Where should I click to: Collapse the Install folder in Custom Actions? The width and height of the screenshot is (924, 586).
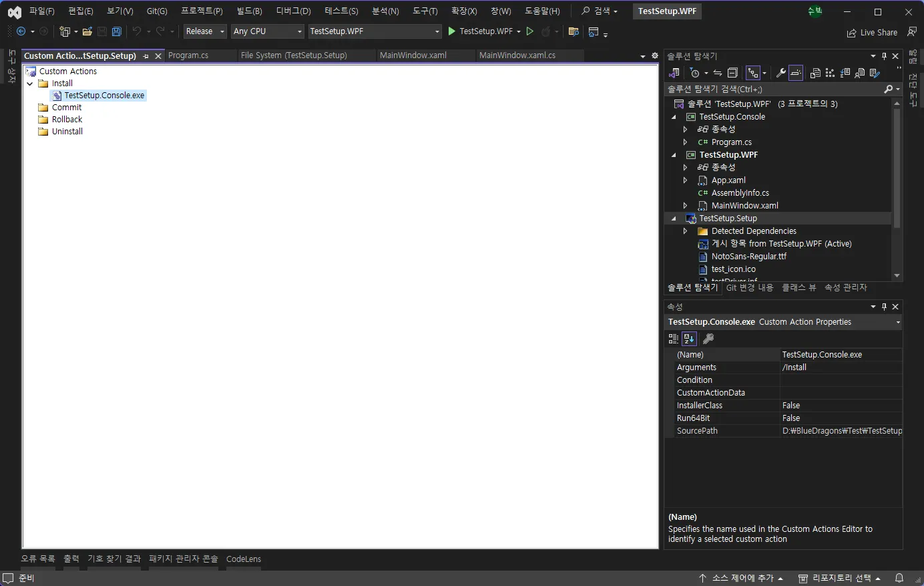30,84
